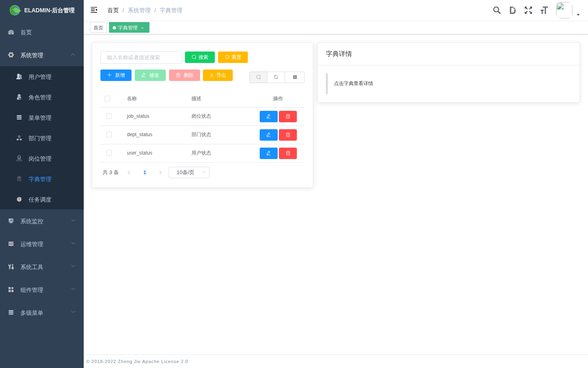
Task: Open the column display grid icon
Action: coord(295,77)
